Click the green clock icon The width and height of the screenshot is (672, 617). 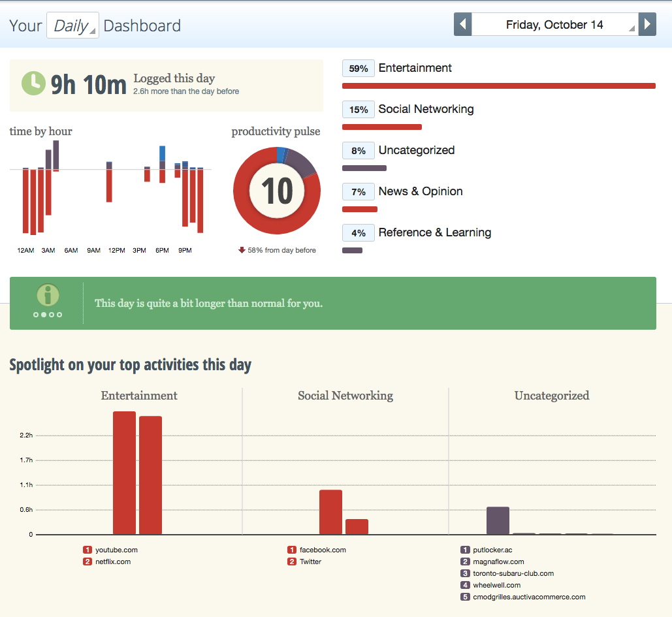[33, 83]
